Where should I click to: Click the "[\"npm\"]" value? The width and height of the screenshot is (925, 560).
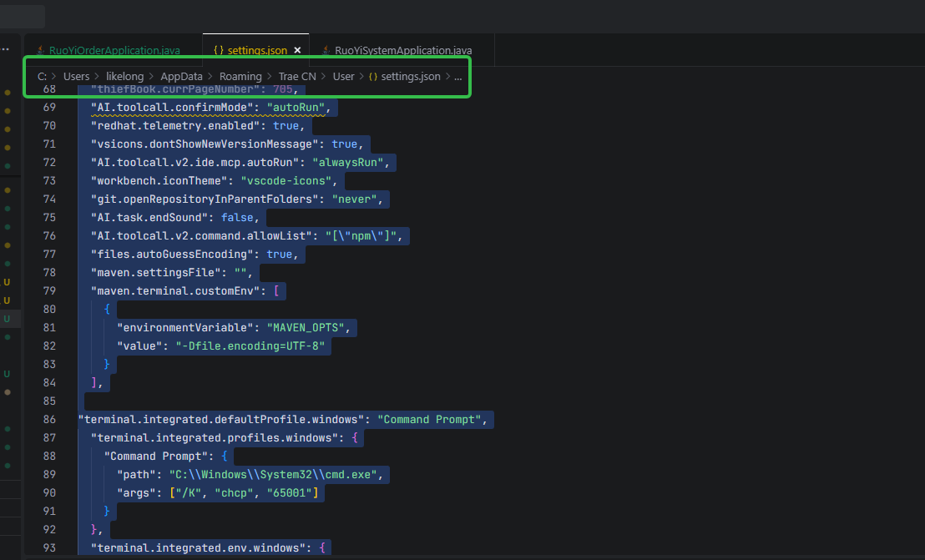coord(361,235)
